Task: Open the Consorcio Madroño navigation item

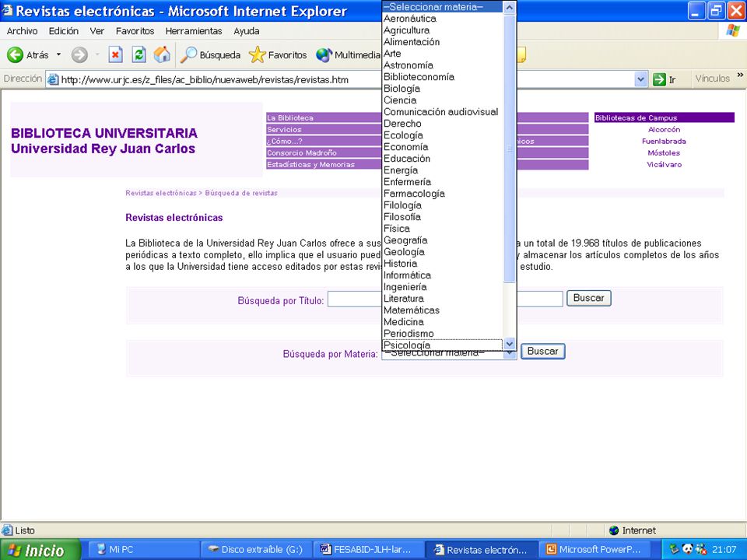Action: coord(324,153)
